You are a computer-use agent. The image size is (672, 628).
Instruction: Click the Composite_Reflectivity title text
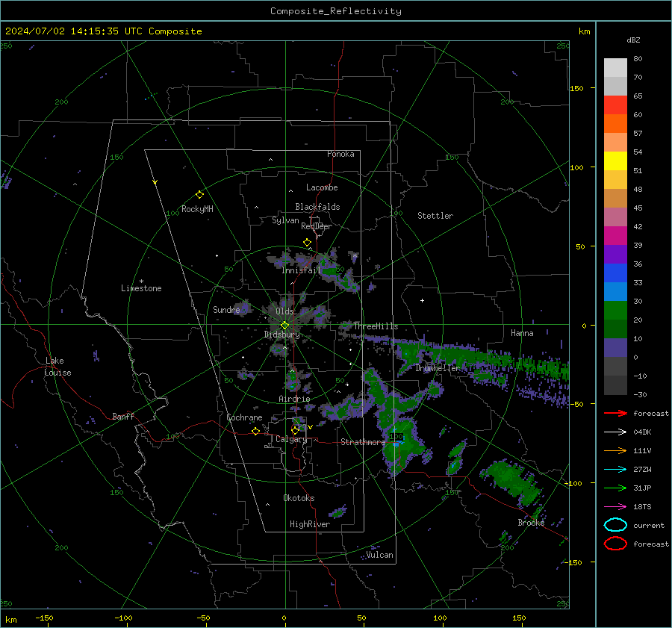[x=336, y=11]
